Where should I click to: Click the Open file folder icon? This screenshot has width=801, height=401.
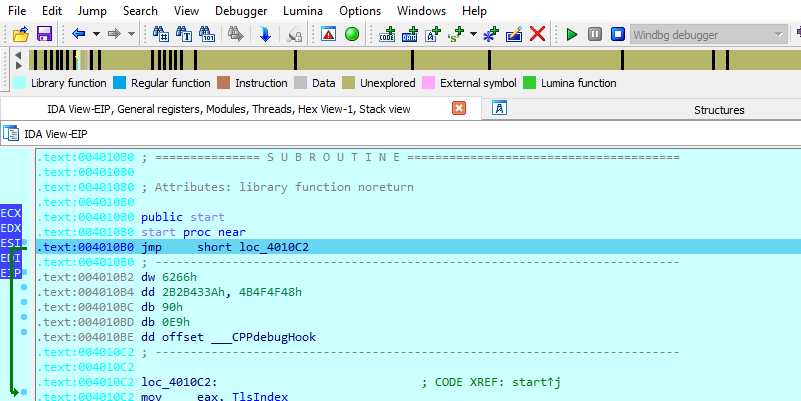coord(21,34)
